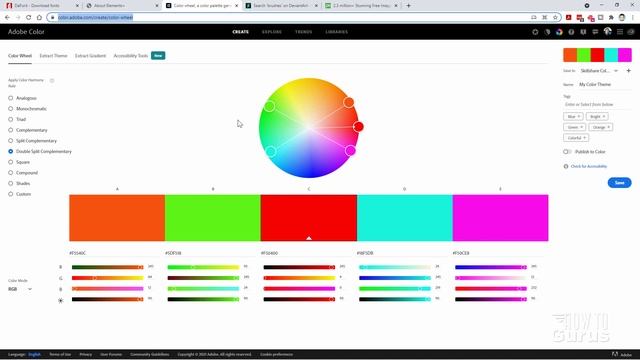Toggle the Publish to Color switch
Viewport: 640px width, 360px height.
tap(567, 151)
